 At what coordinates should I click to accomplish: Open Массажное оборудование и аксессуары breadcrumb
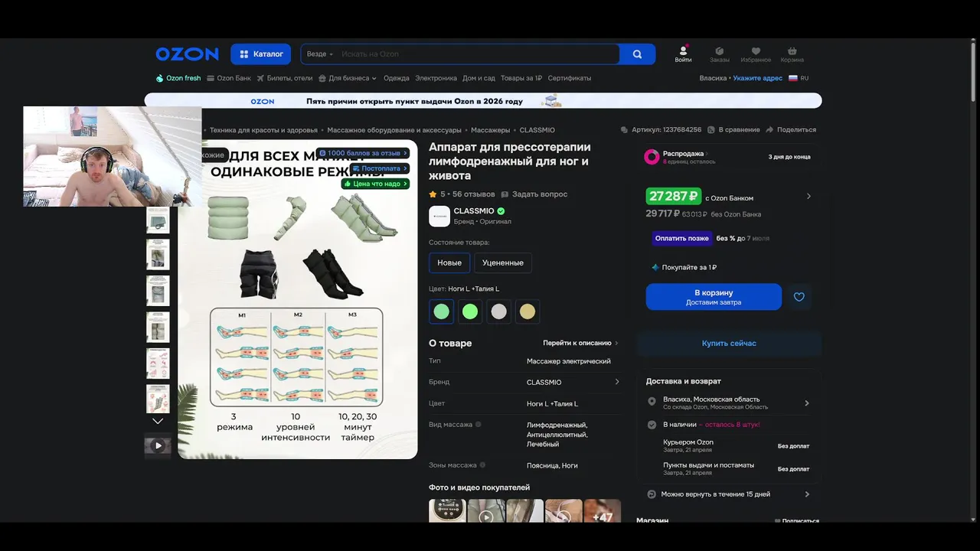(x=394, y=130)
